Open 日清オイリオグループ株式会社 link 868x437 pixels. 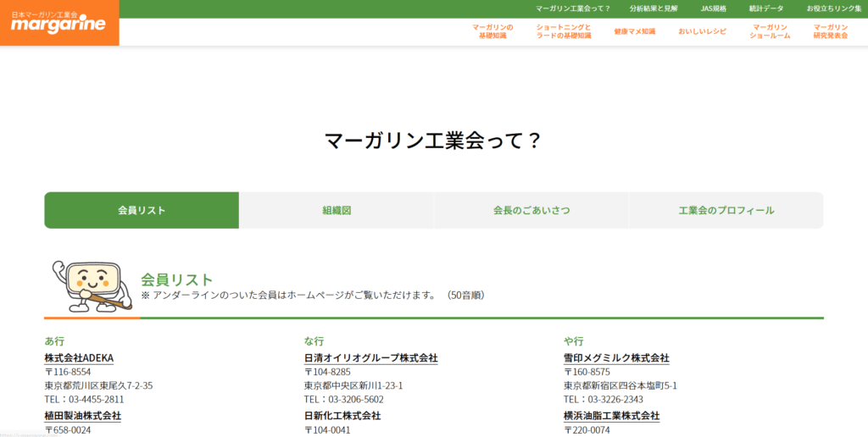click(370, 358)
